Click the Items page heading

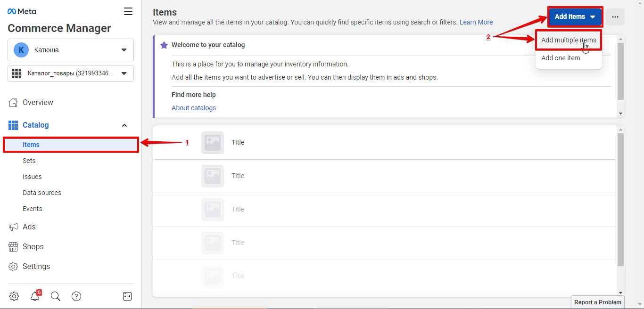[x=165, y=12]
